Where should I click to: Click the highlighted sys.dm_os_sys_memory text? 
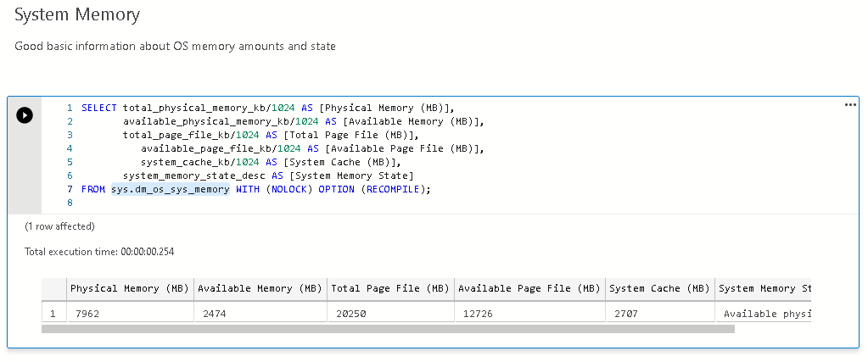point(170,189)
